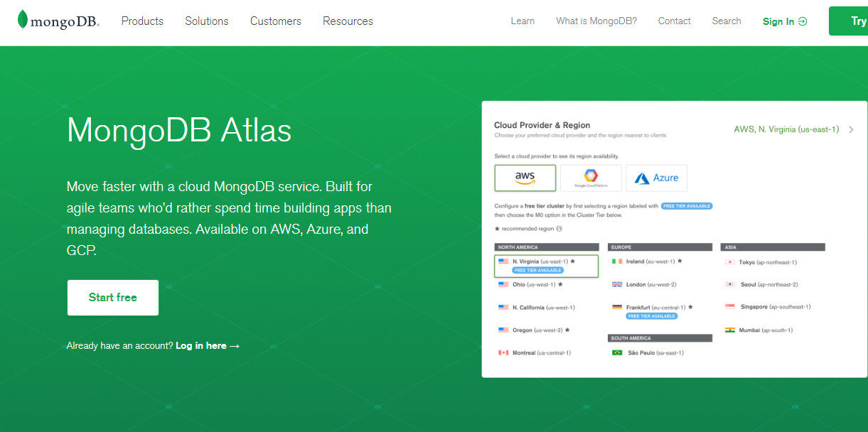This screenshot has height=432, width=868.
Task: Open the What is MongoDB? page
Action: [596, 21]
